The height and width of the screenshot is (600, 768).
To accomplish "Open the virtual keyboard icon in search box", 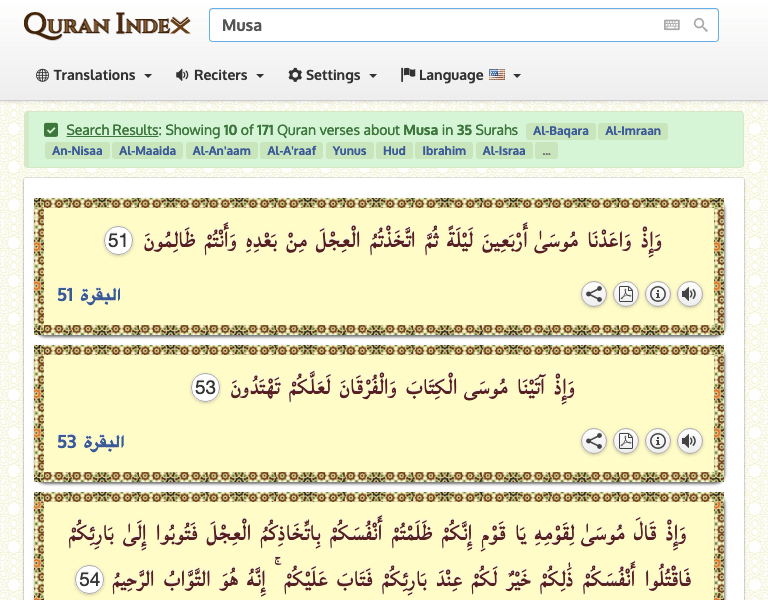I will [672, 25].
